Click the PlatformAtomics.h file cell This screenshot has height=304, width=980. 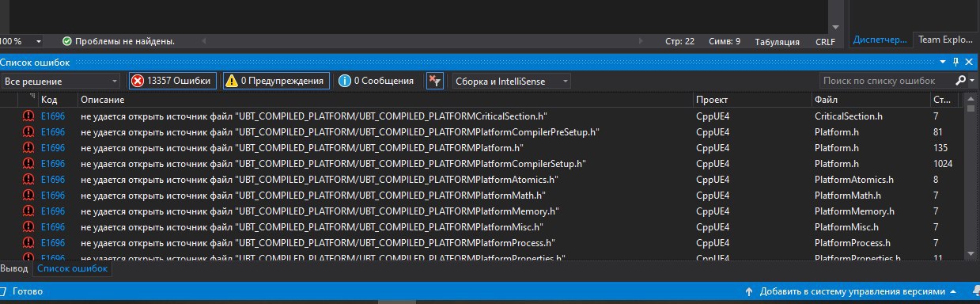point(853,180)
